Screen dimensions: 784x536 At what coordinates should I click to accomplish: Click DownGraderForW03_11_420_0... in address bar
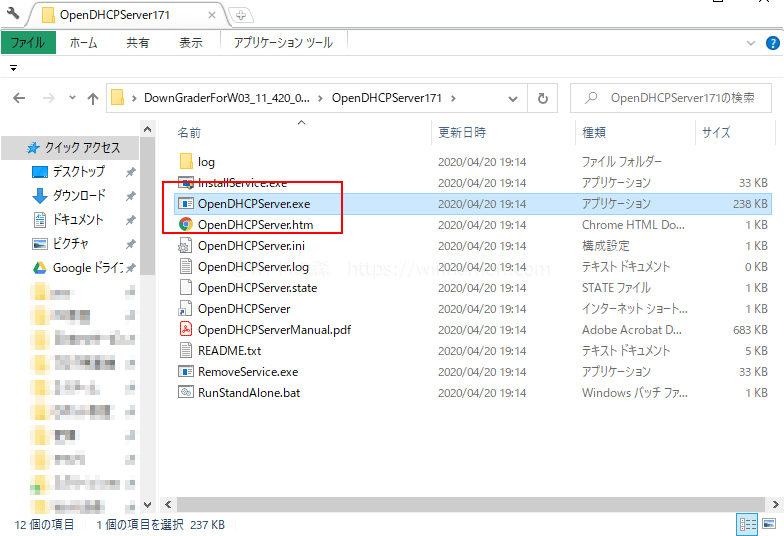point(226,98)
